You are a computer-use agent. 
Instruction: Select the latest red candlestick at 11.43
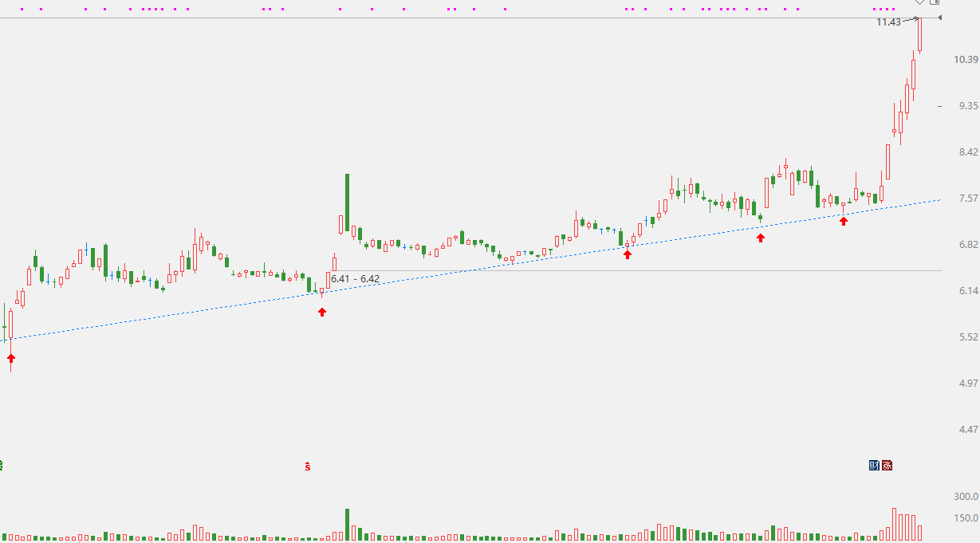(x=919, y=34)
